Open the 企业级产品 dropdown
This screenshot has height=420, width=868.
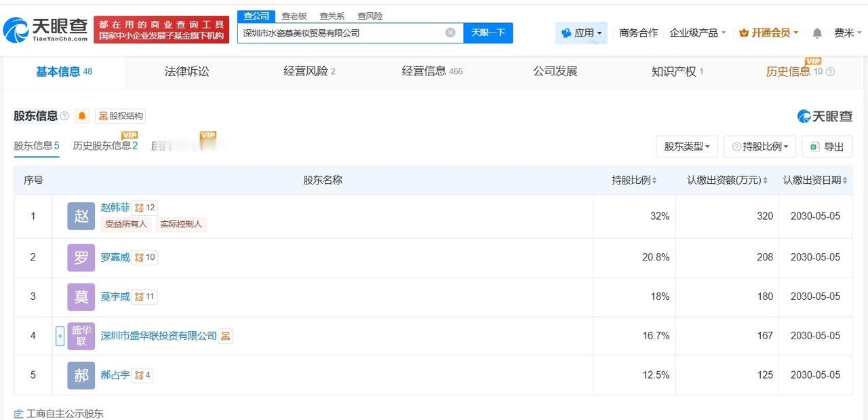pyautogui.click(x=698, y=33)
